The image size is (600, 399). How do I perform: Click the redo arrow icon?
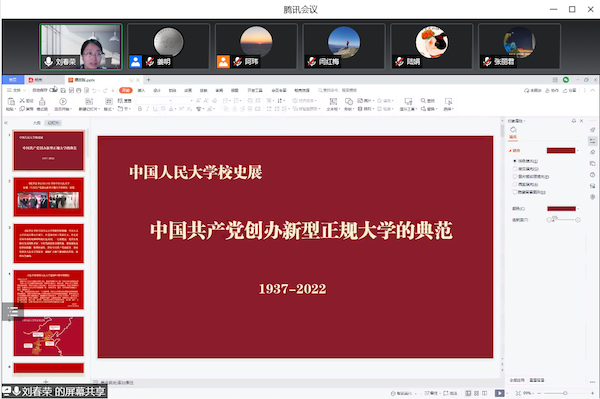[x=105, y=90]
